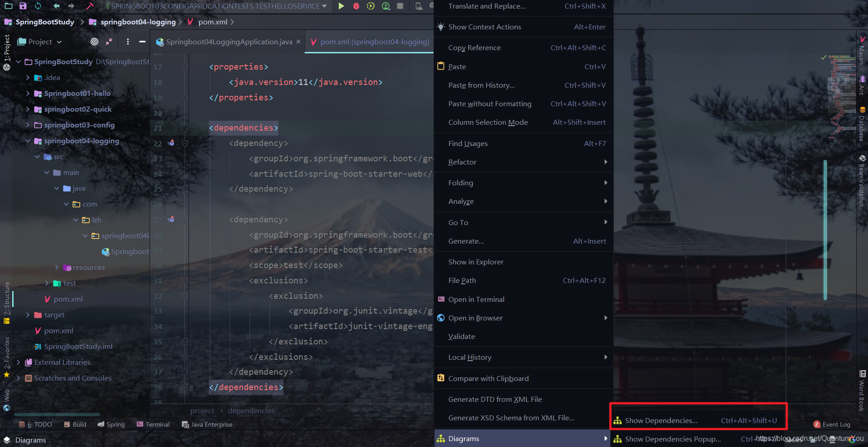Open the Terminal tool window
This screenshot has width=868, height=447.
pyautogui.click(x=153, y=424)
